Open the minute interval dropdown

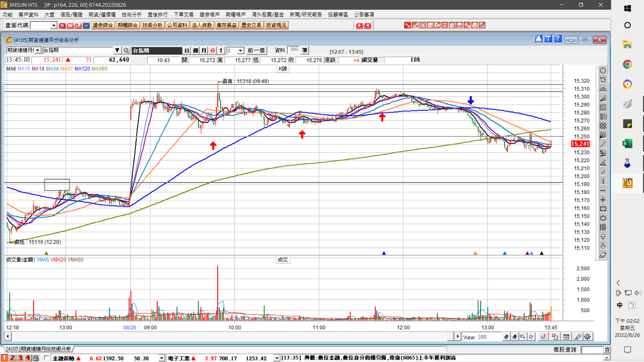point(240,51)
